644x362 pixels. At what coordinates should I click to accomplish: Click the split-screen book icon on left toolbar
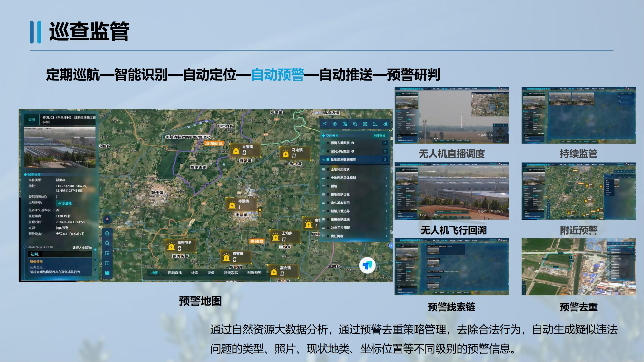pos(107,263)
